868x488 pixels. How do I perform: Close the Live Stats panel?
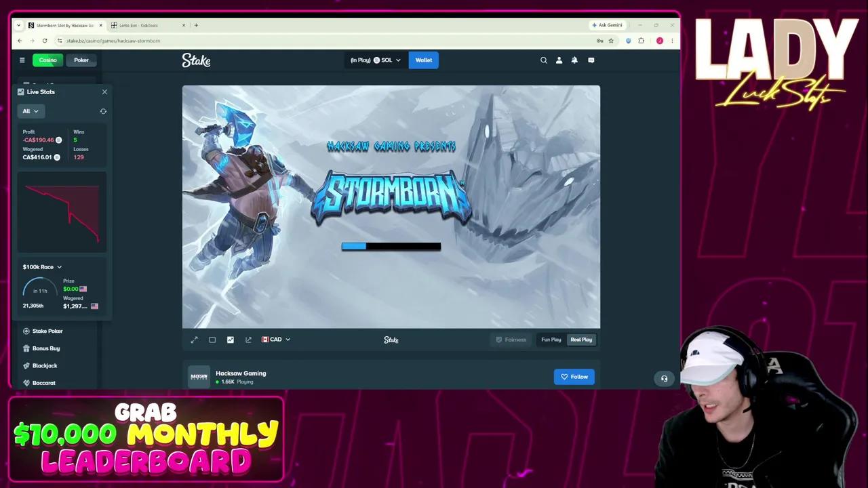(104, 91)
